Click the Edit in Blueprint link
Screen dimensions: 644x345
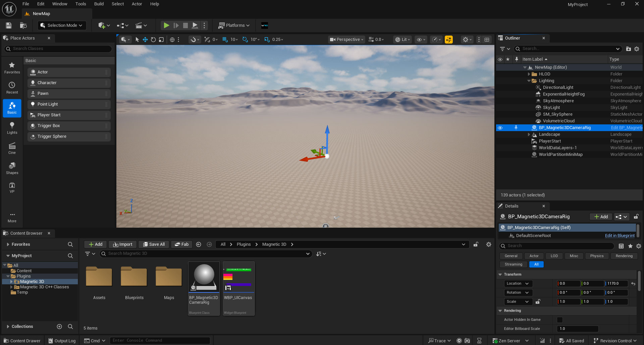tap(620, 236)
